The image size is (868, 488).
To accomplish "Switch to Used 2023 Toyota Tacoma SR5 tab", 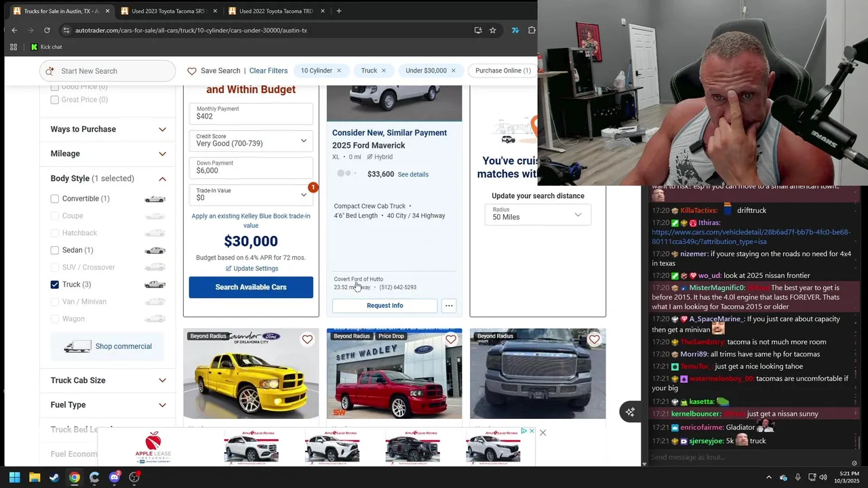I will [167, 11].
